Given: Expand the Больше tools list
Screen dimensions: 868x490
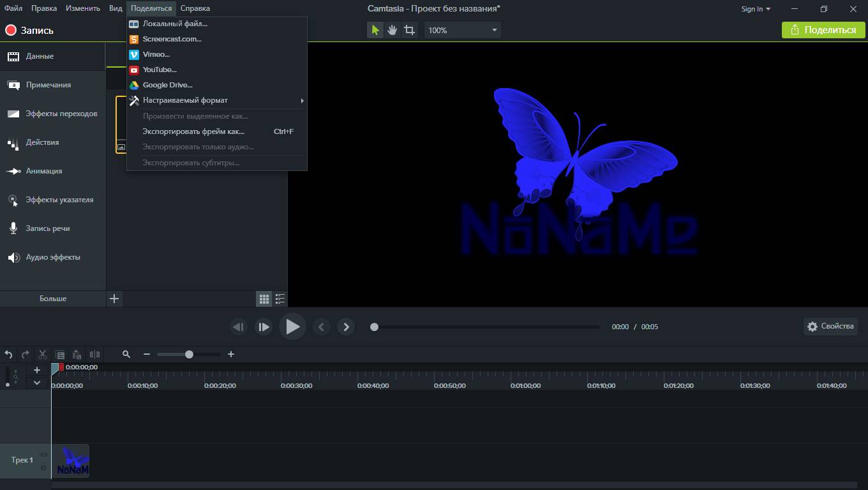Looking at the screenshot, I should point(53,299).
